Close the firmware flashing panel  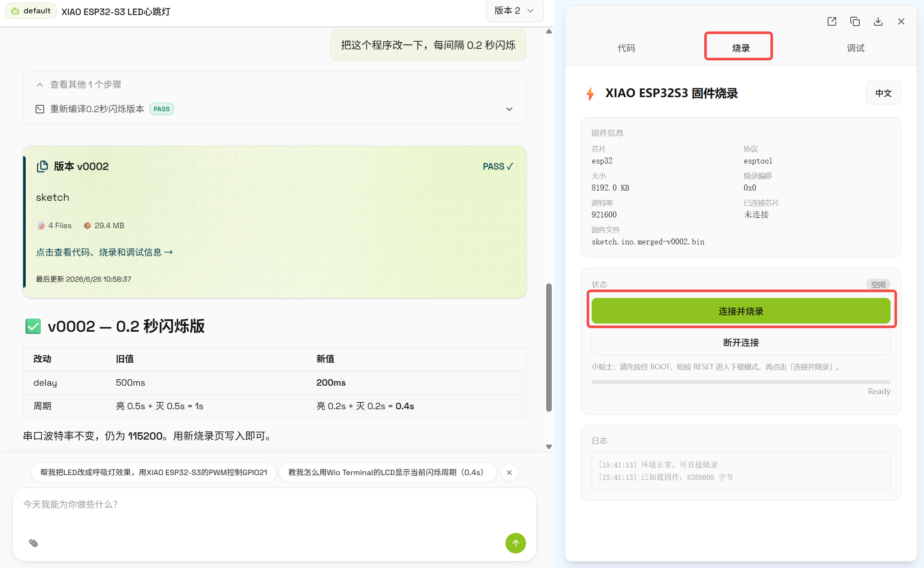click(901, 21)
